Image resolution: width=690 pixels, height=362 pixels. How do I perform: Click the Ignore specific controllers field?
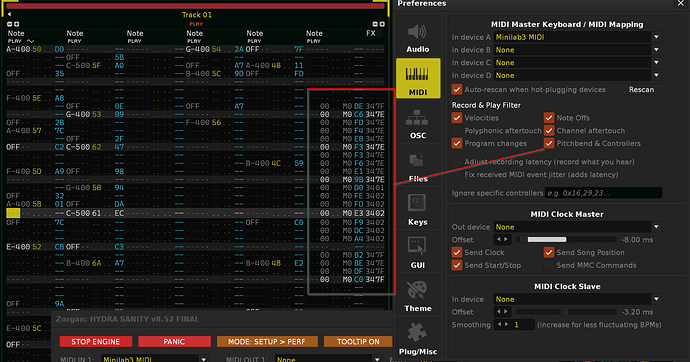(x=603, y=193)
